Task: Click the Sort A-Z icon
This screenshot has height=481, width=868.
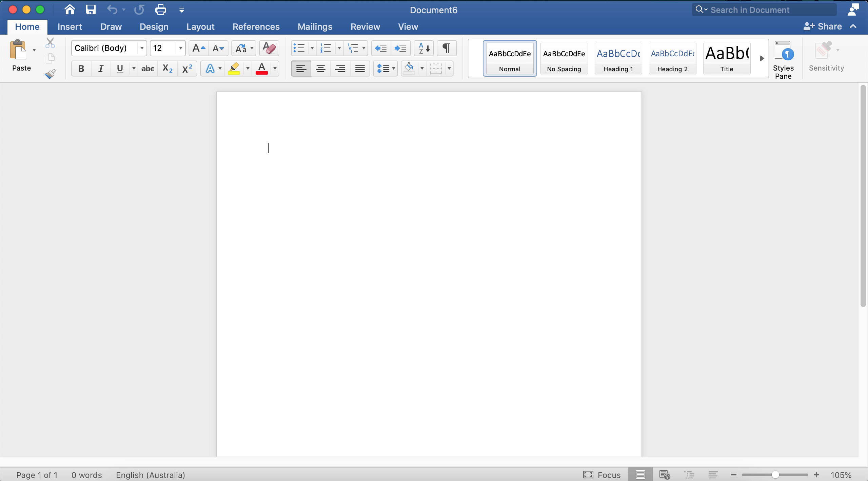Action: click(424, 48)
